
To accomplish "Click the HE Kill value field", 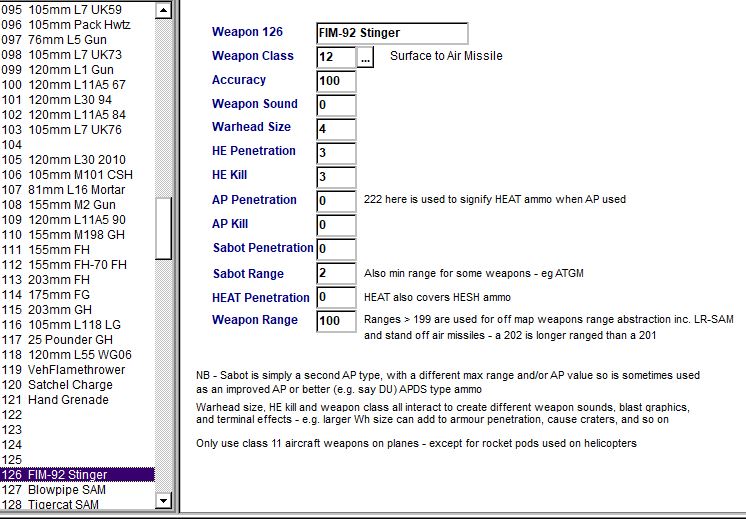I will coord(336,178).
